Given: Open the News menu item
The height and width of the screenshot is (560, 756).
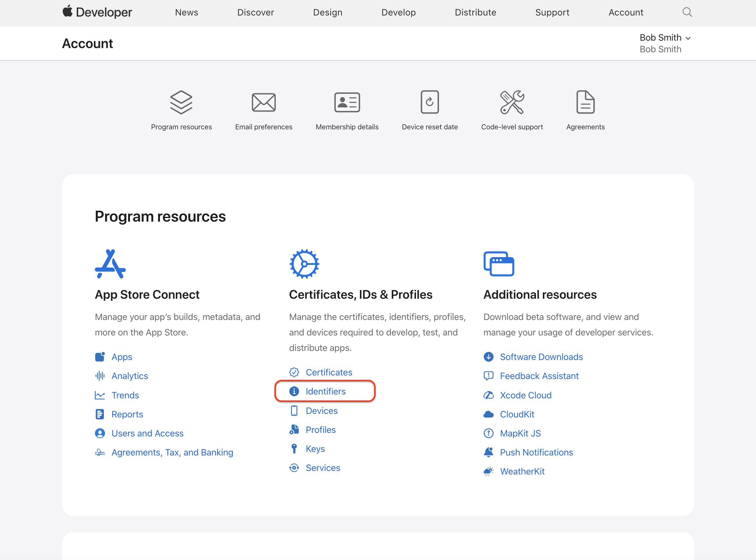Looking at the screenshot, I should [186, 12].
